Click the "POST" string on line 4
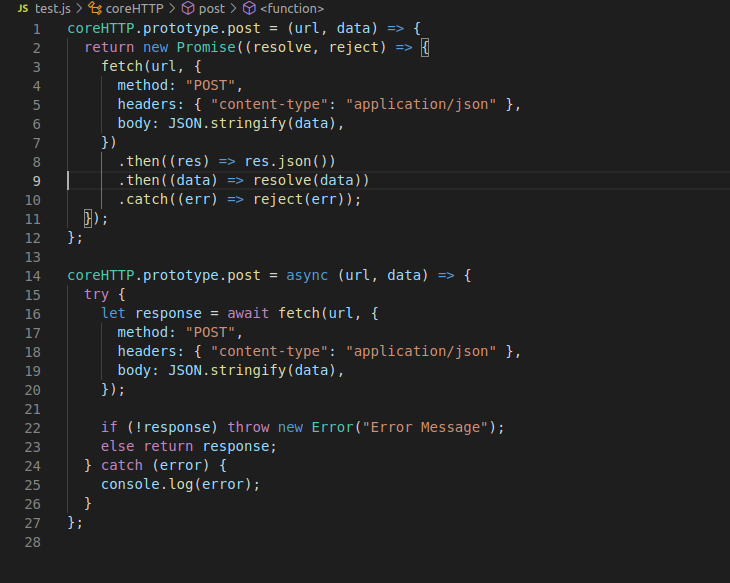 coord(210,86)
